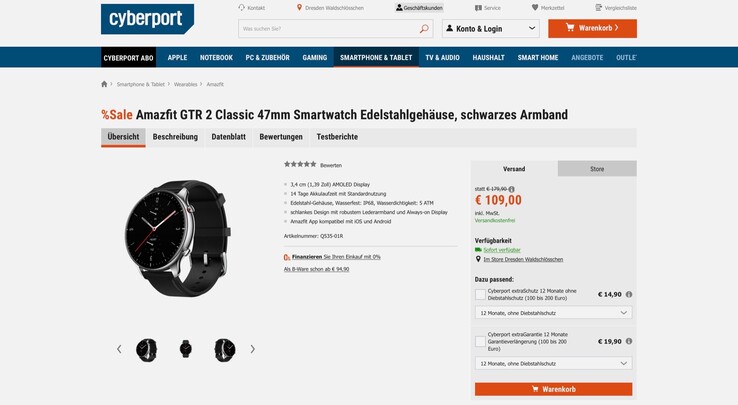Show next product image with right arrow
This screenshot has height=405, width=738.
[253, 349]
